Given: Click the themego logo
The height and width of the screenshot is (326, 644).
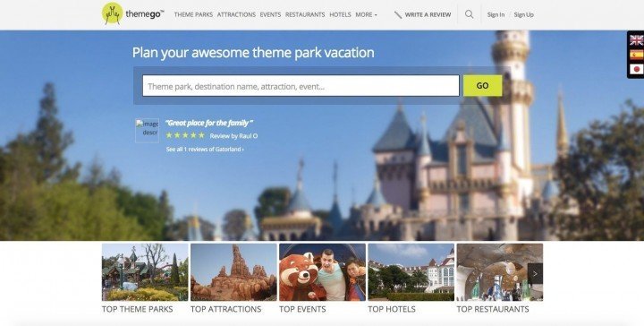Looking at the screenshot, I should click(132, 14).
